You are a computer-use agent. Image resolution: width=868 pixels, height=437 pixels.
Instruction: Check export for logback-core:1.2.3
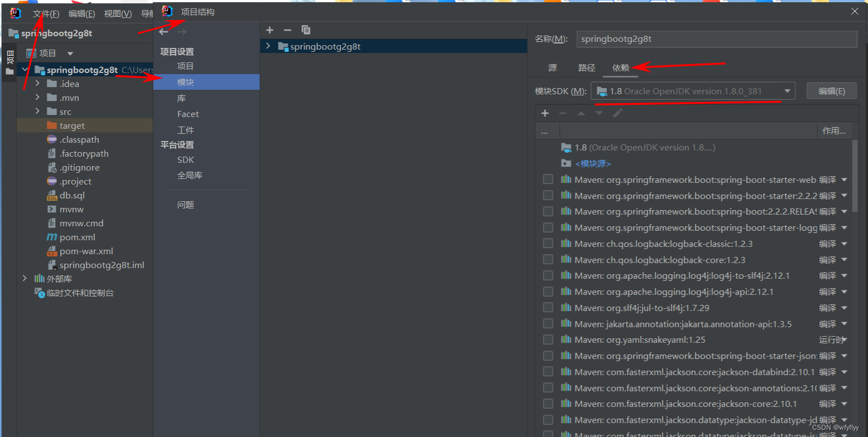[548, 259]
